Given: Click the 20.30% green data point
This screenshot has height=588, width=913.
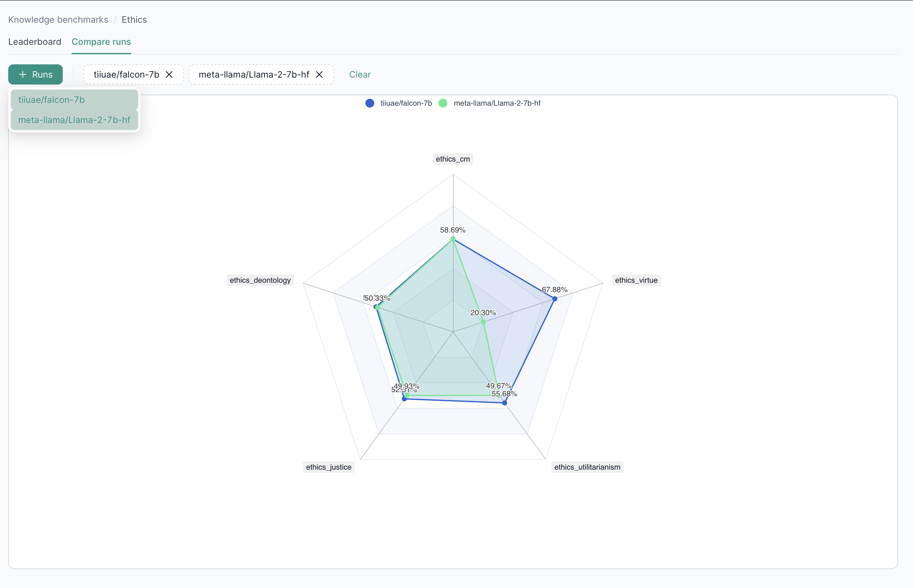Looking at the screenshot, I should point(483,322).
